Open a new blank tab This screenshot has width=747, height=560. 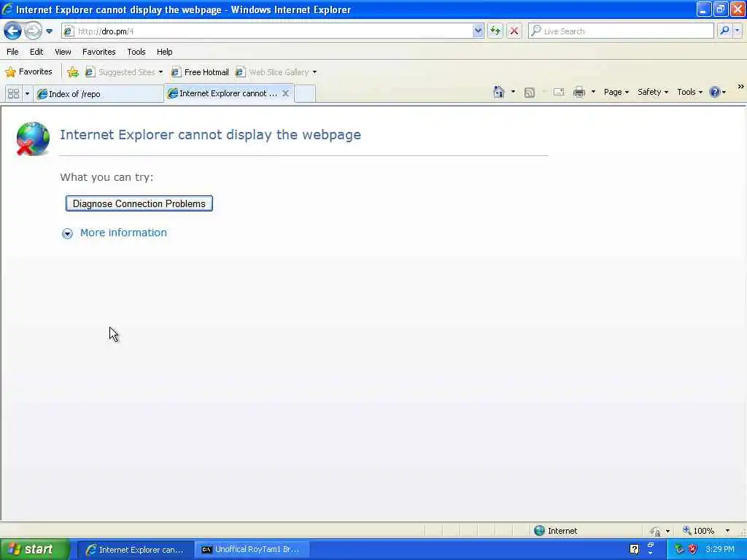(305, 94)
